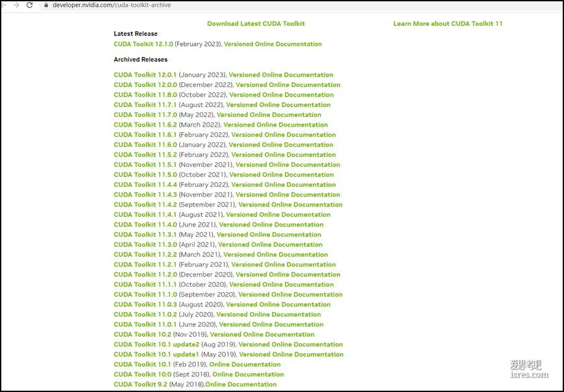The width and height of the screenshot is (564, 392).
Task: Open CUDA Toolkit 11.4.0 link
Action: click(x=145, y=225)
